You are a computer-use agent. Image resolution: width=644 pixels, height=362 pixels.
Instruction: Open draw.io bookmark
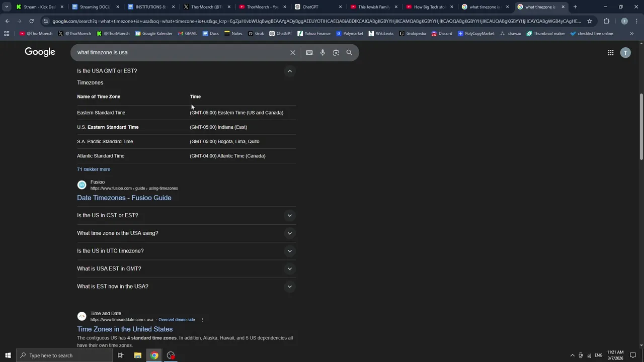pyautogui.click(x=510, y=33)
